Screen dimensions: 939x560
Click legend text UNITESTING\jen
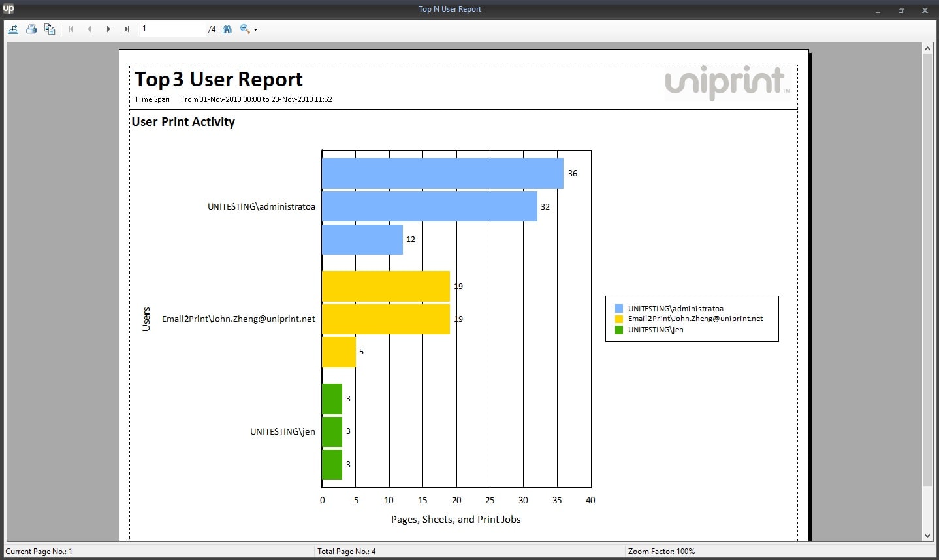click(656, 330)
